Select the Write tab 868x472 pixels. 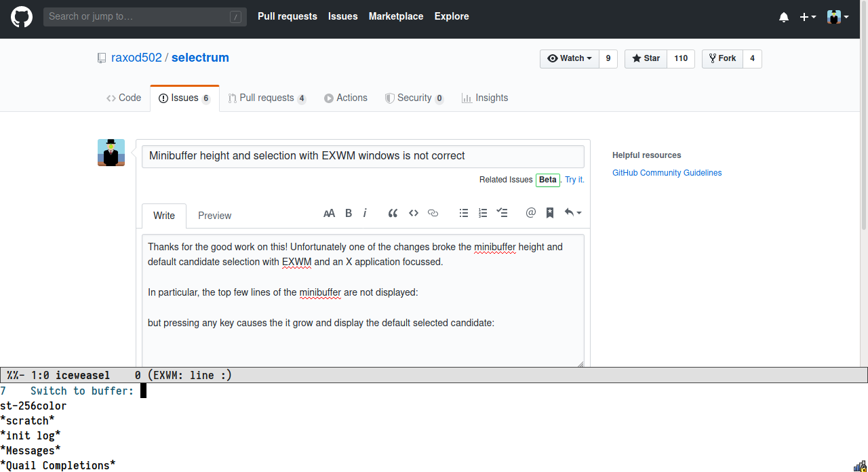click(x=164, y=216)
